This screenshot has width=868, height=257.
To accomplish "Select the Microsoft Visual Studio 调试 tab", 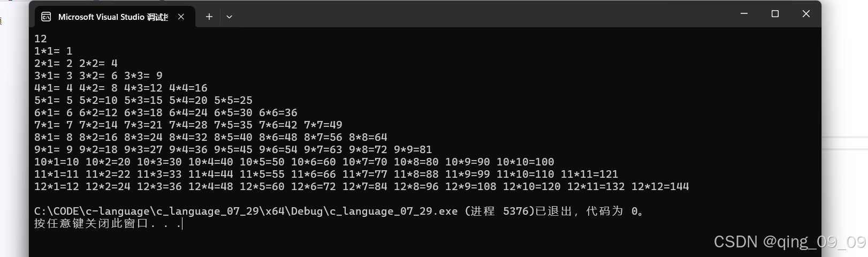I will pyautogui.click(x=113, y=17).
